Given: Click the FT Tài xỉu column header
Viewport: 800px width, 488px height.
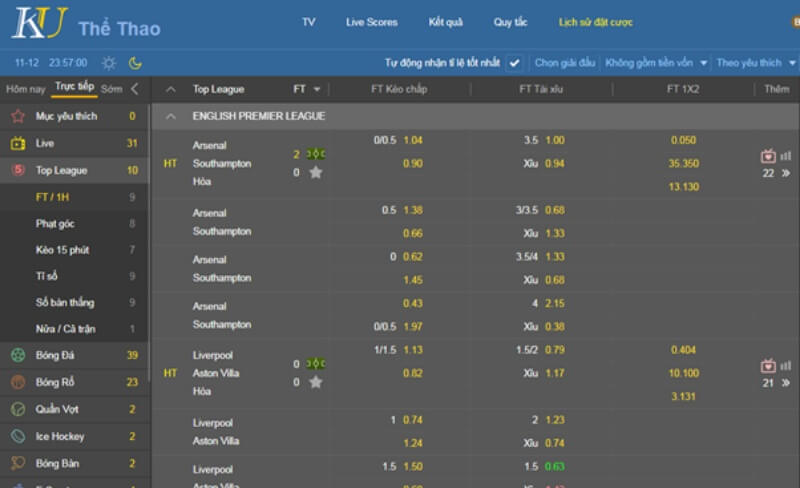Looking at the screenshot, I should point(541,89).
